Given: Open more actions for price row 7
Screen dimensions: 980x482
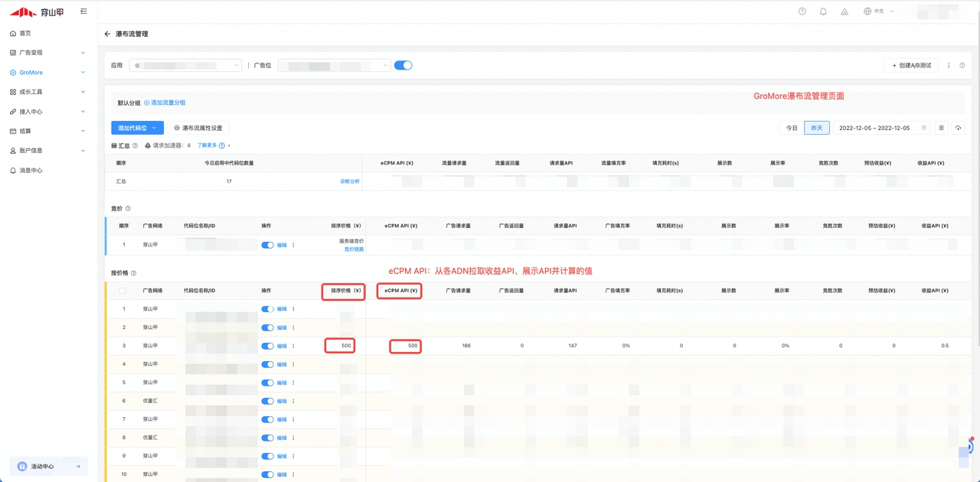Looking at the screenshot, I should point(293,419).
